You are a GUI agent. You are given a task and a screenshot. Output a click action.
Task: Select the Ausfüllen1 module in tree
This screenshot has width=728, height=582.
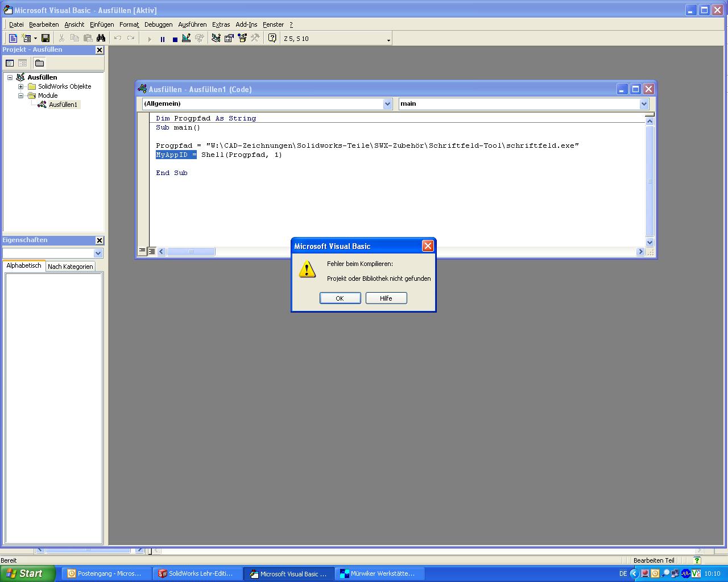click(63, 105)
